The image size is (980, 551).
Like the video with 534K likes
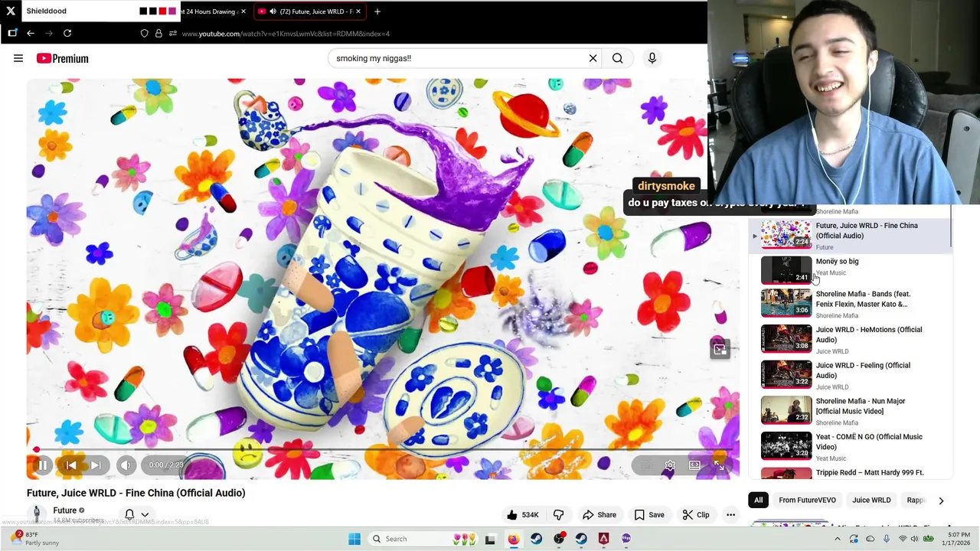click(x=522, y=514)
